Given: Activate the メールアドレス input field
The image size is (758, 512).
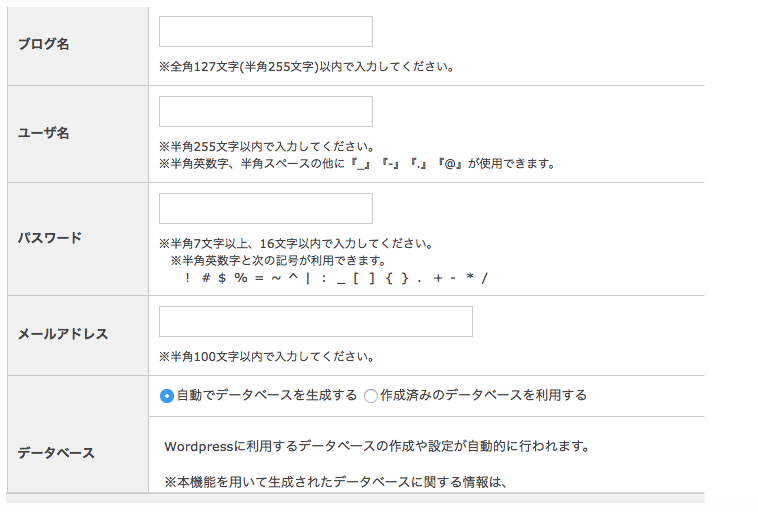Looking at the screenshot, I should (x=316, y=322).
